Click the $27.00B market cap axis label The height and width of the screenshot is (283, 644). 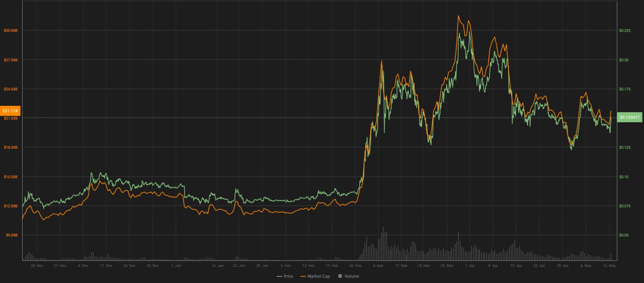coord(11,60)
